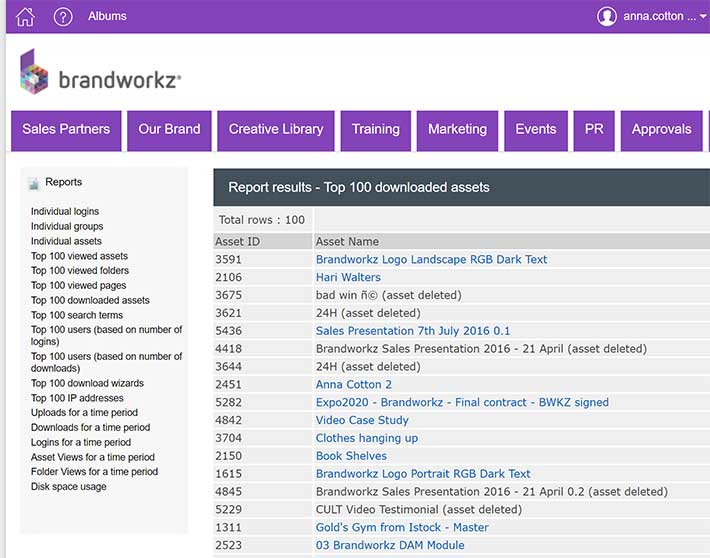Viewport: 710px width, 558px height.
Task: Open the Hari Walters asset
Action: (348, 277)
